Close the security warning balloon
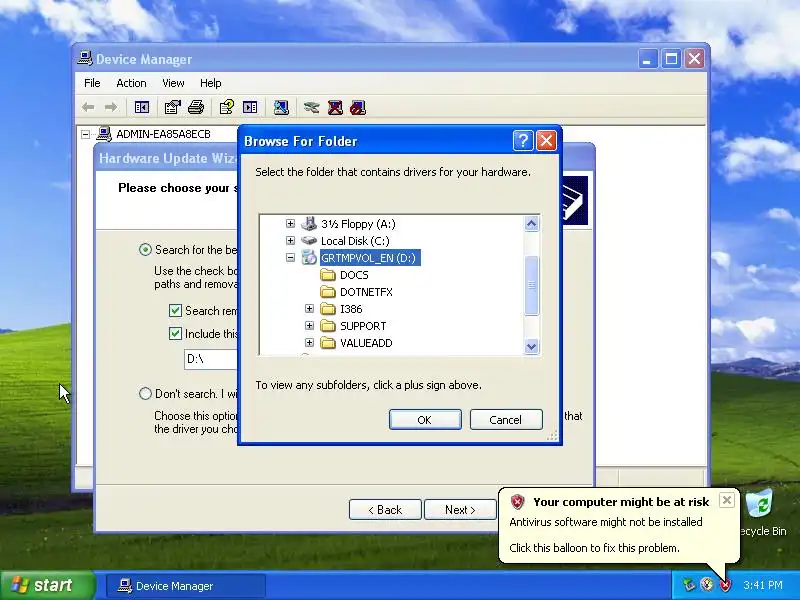800x600 pixels. coord(727,500)
